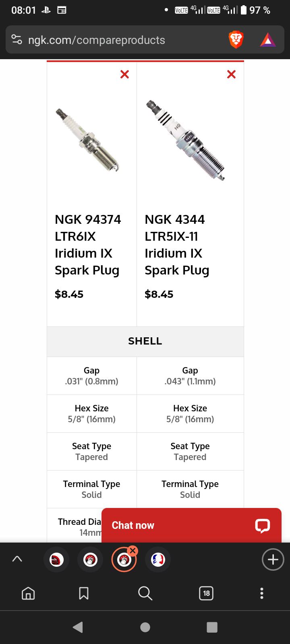
Task: View the LTR5IX-11 spark plug image
Action: click(185, 140)
